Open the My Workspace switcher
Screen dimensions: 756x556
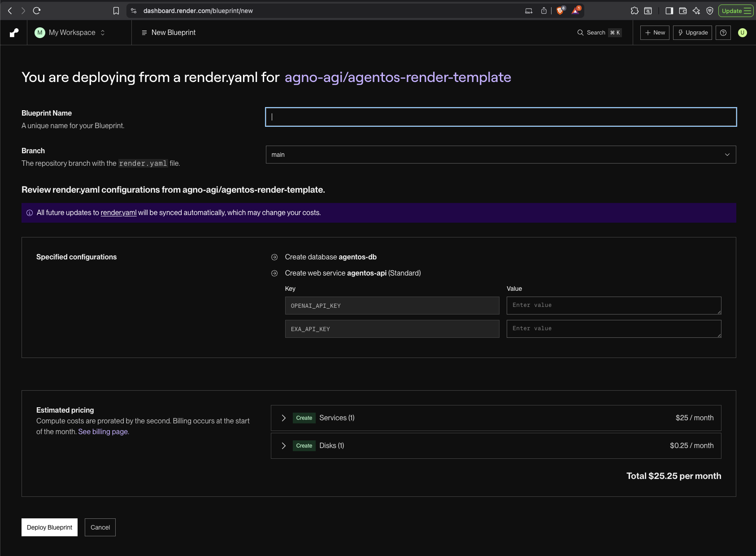coord(70,32)
